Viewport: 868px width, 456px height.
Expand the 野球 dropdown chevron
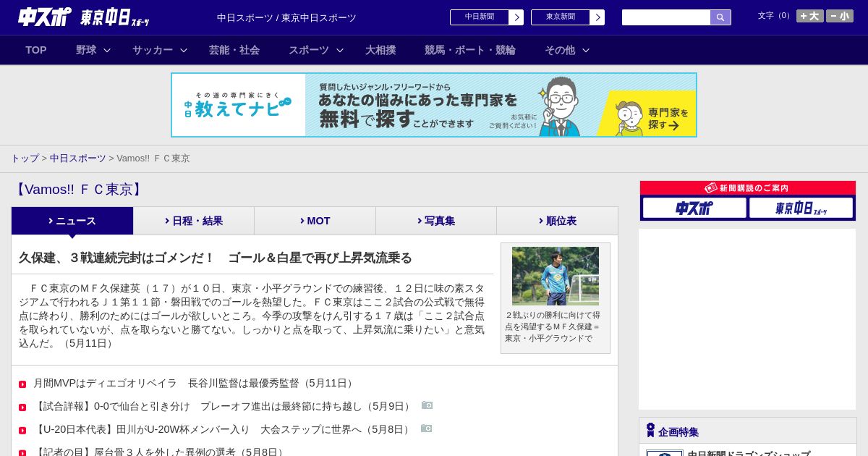107,51
